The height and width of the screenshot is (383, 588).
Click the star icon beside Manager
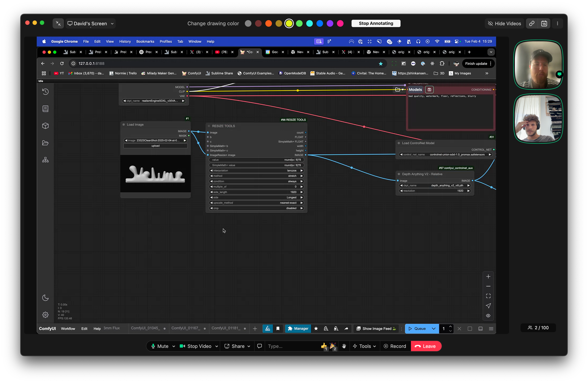click(316, 328)
